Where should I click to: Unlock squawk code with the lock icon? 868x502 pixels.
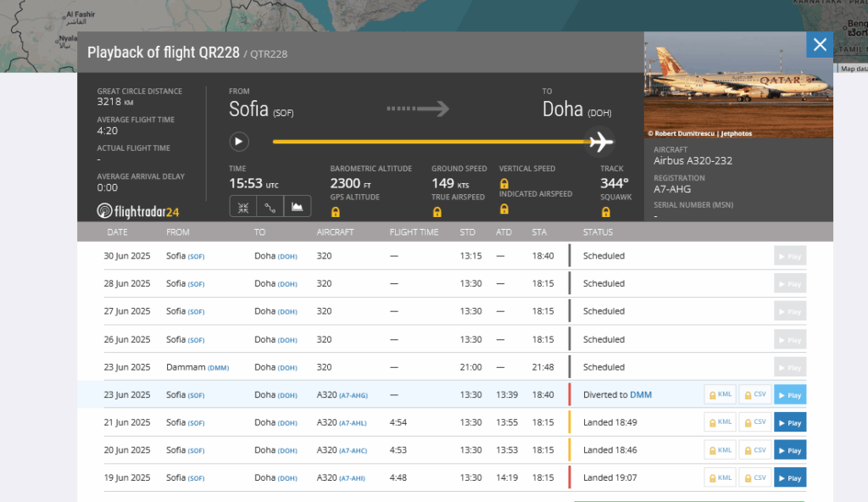[605, 212]
